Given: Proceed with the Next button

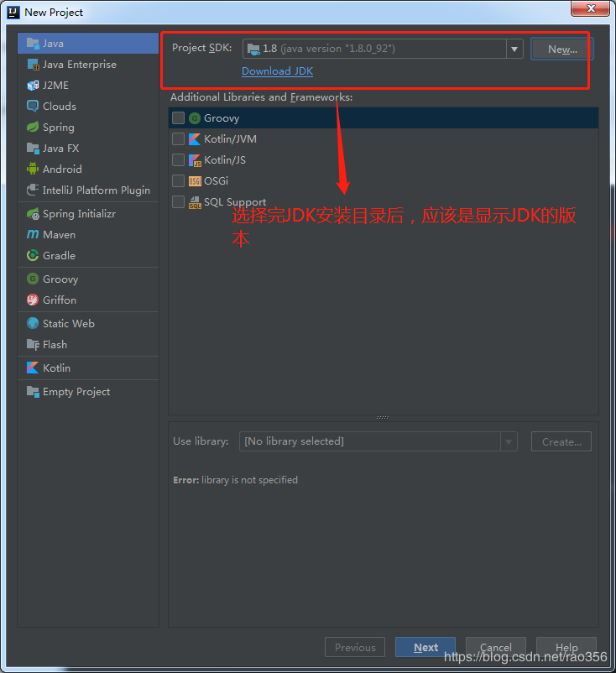Looking at the screenshot, I should (x=425, y=647).
